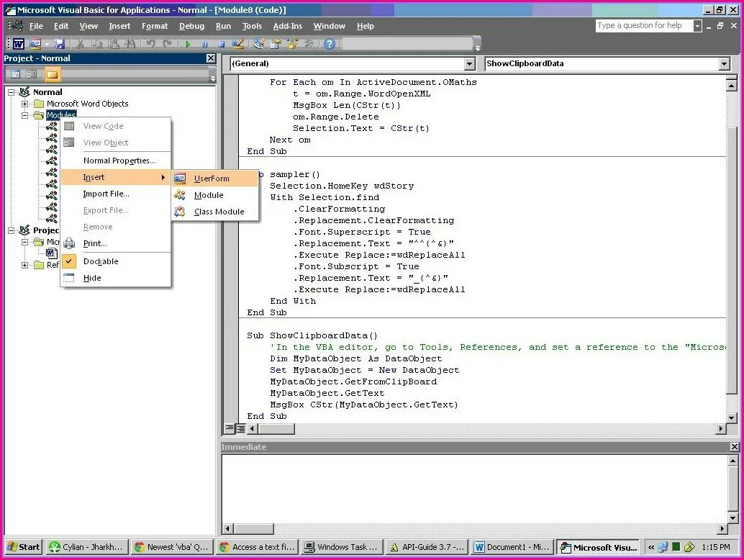
Task: Click the Insert UserForm toolbar icon
Action: (35, 44)
